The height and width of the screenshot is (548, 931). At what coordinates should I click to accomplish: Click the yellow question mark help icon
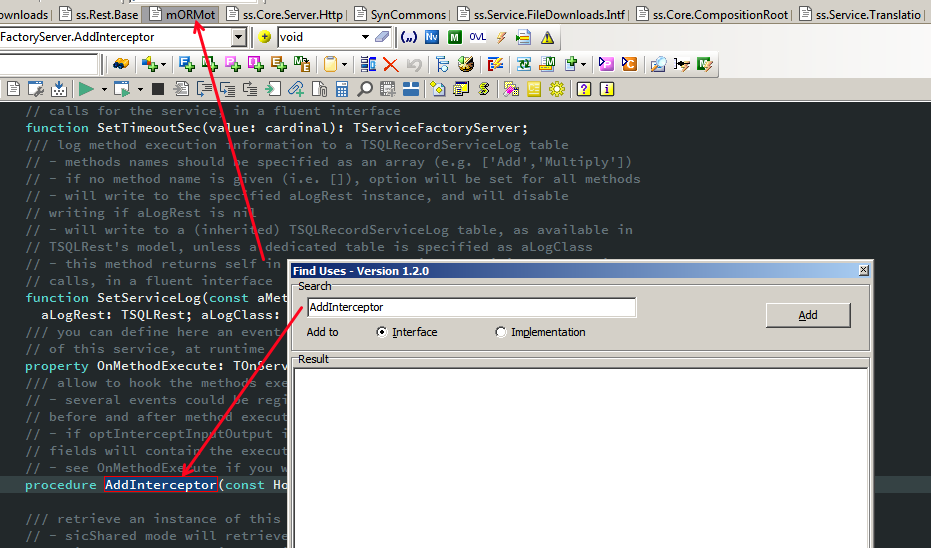coord(584,89)
